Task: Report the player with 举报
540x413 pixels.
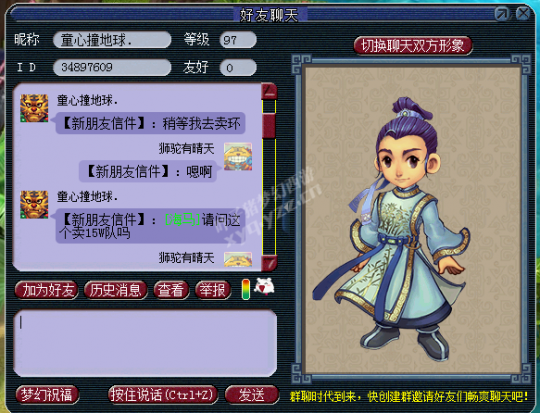Action: pyautogui.click(x=213, y=290)
